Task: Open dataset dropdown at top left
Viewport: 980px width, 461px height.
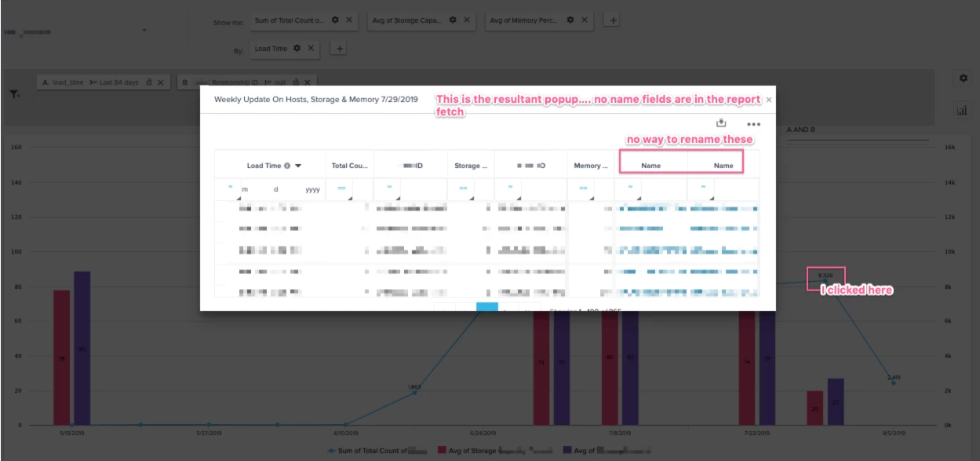Action: (x=145, y=31)
